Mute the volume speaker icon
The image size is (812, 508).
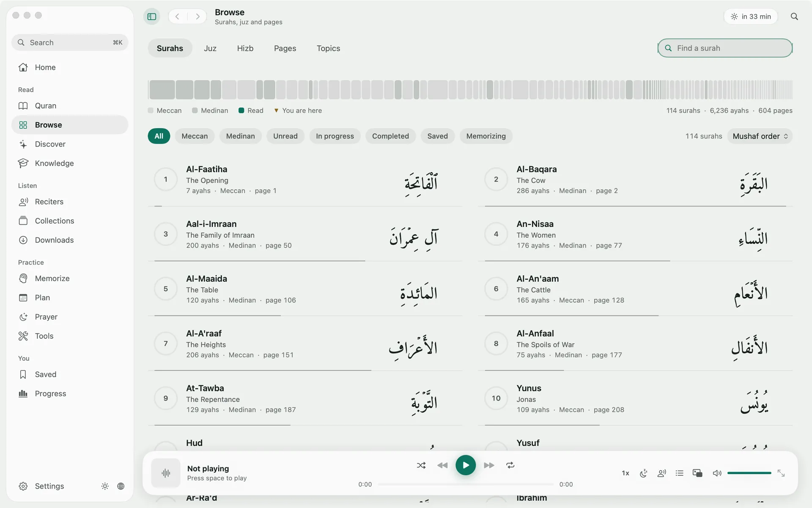717,473
